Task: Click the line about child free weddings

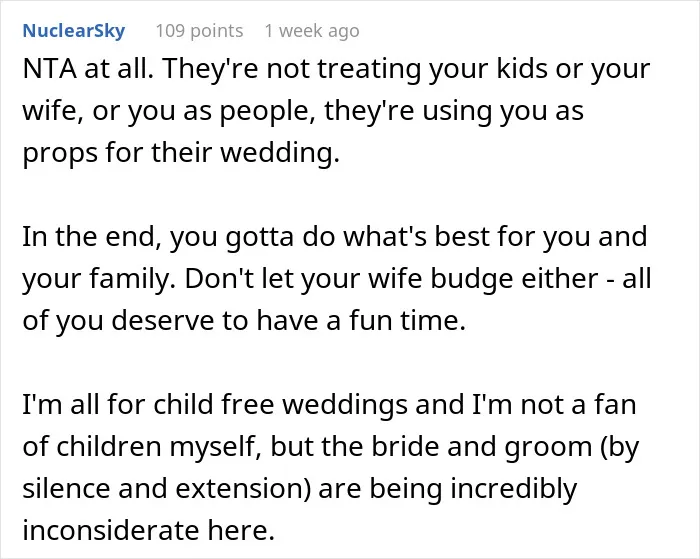Action: click(x=329, y=405)
